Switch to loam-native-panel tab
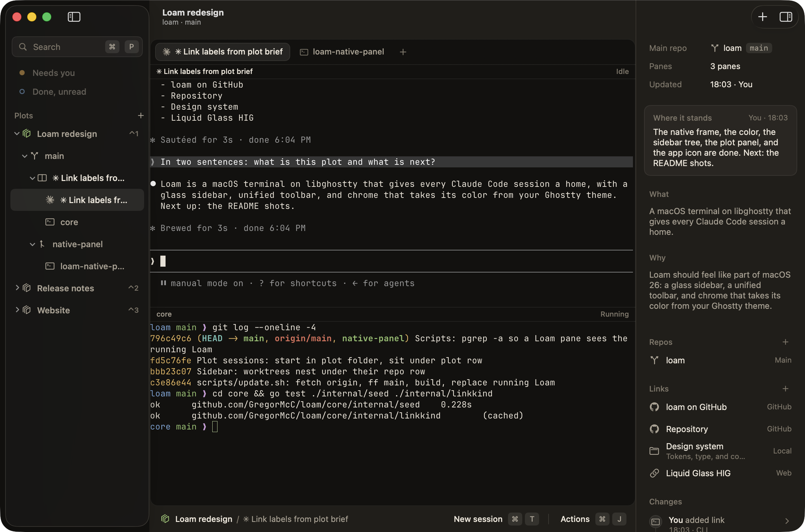 [342, 52]
